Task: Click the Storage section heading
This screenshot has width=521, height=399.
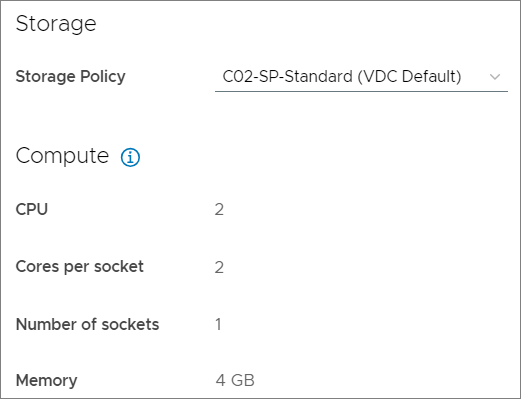Action: coord(56,24)
